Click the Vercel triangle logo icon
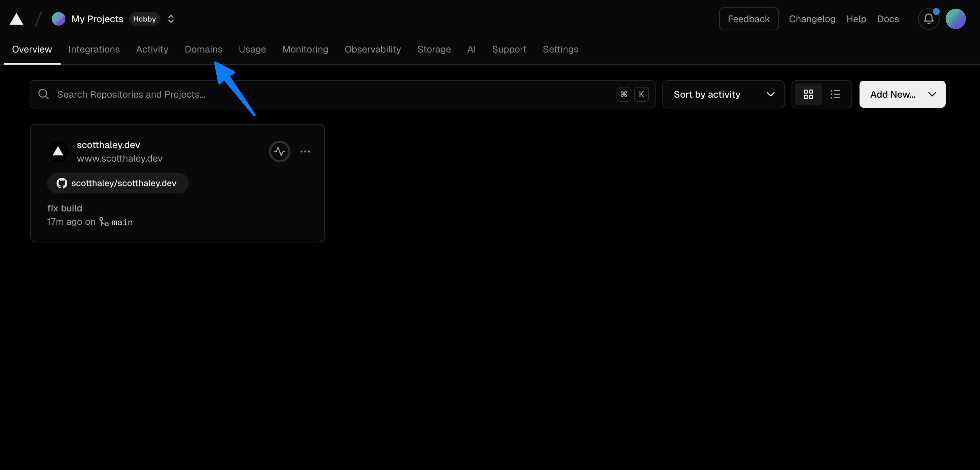Screen dimensions: 980x470 16,19
